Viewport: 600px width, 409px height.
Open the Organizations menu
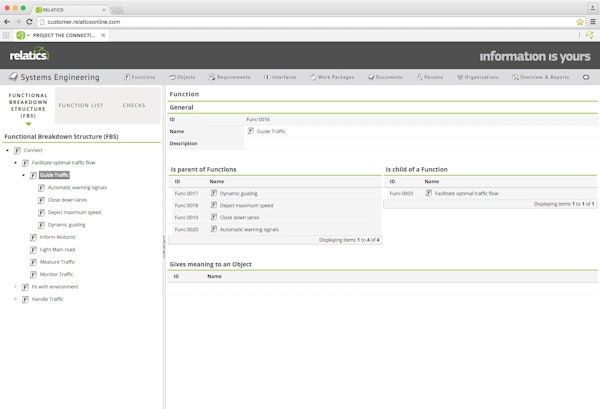(478, 77)
